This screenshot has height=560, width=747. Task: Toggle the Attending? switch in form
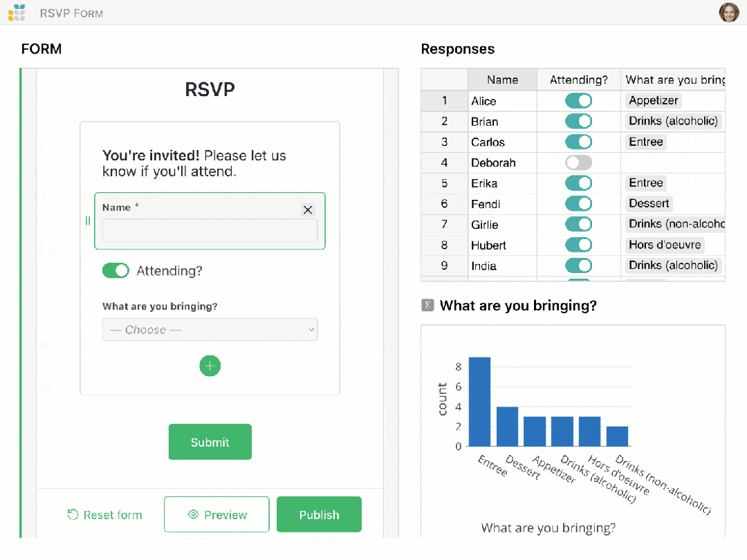click(116, 270)
